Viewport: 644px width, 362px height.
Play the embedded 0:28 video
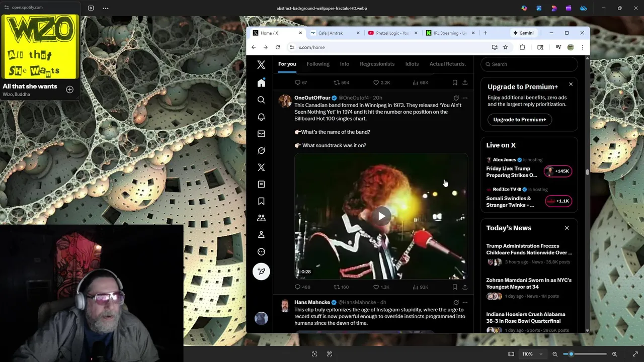[381, 216]
